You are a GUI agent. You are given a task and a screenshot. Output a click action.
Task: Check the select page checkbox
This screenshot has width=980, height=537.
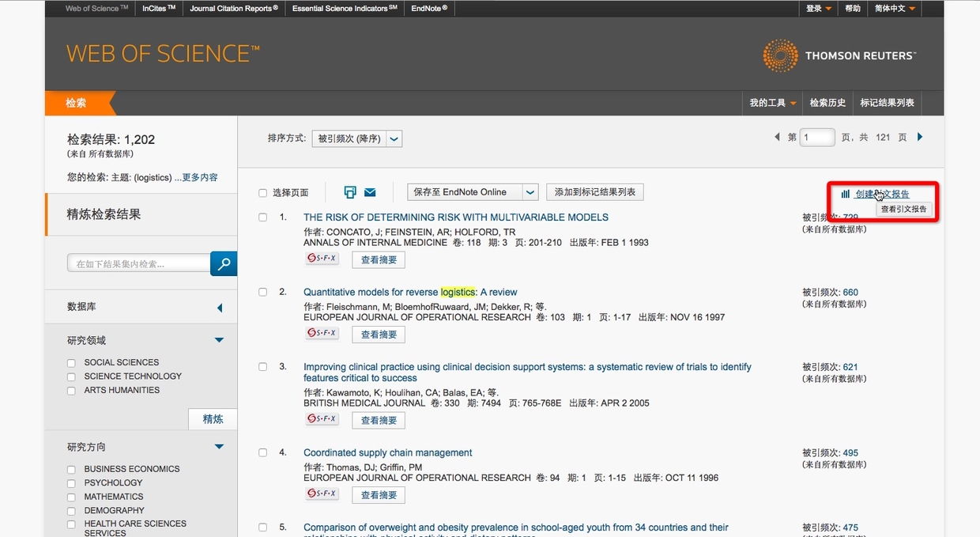point(263,193)
